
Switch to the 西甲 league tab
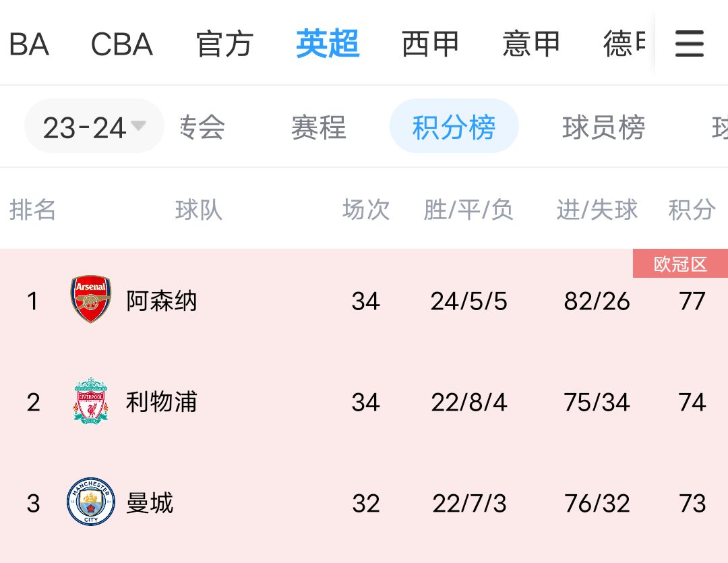pyautogui.click(x=430, y=45)
